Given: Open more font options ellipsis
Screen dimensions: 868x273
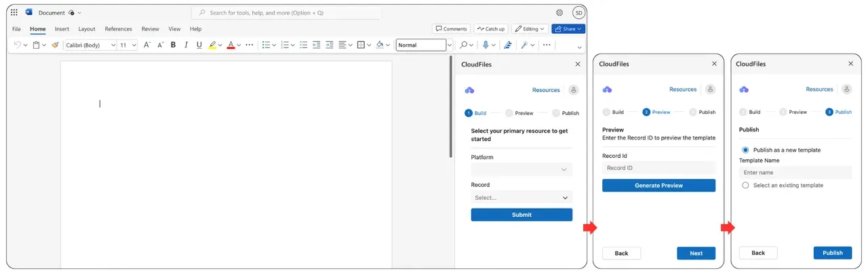Looking at the screenshot, I should [x=250, y=45].
